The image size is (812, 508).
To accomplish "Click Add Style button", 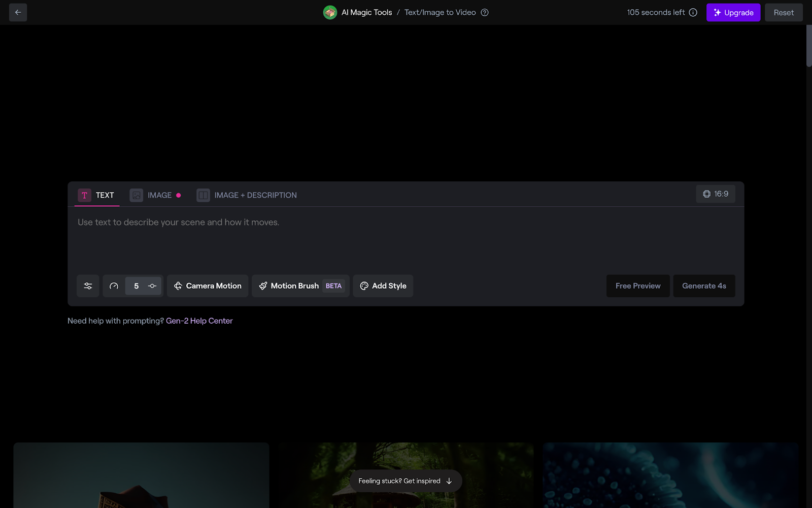I will click(x=383, y=286).
